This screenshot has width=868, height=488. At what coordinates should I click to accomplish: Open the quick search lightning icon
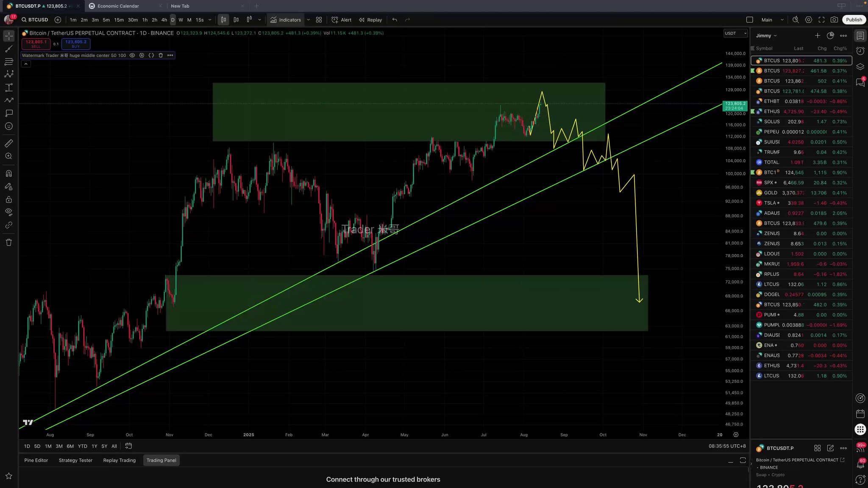pos(796,20)
